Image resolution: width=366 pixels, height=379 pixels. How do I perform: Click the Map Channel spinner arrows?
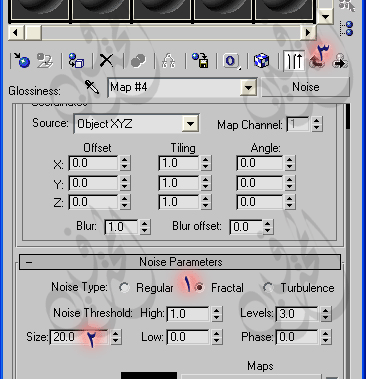click(317, 124)
